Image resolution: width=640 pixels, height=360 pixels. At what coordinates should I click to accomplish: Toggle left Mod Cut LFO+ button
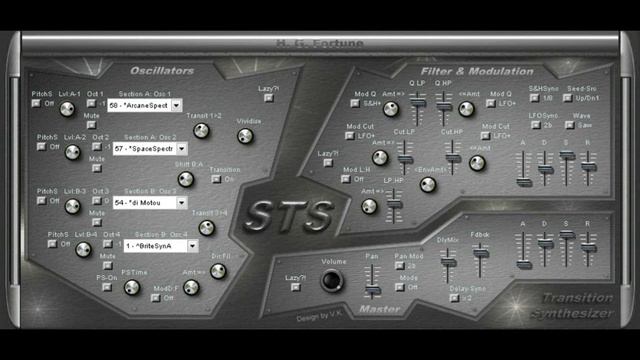coord(349,136)
